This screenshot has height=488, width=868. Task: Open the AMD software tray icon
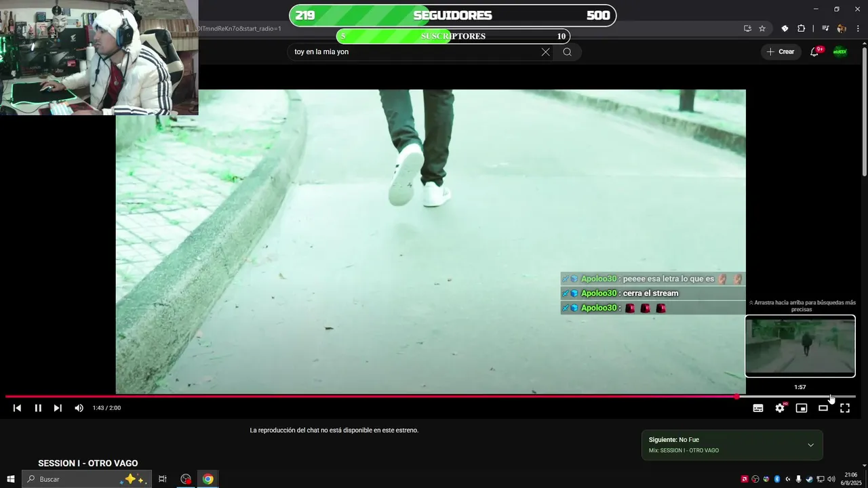point(745,479)
